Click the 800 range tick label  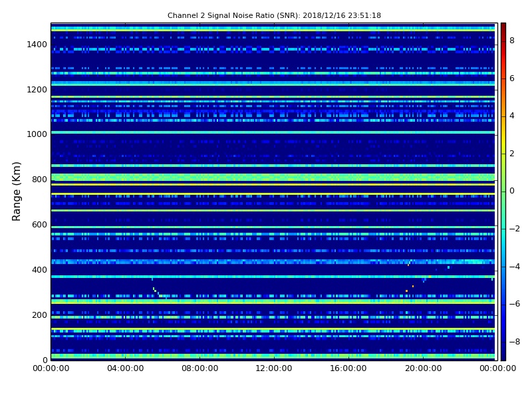pos(39,180)
